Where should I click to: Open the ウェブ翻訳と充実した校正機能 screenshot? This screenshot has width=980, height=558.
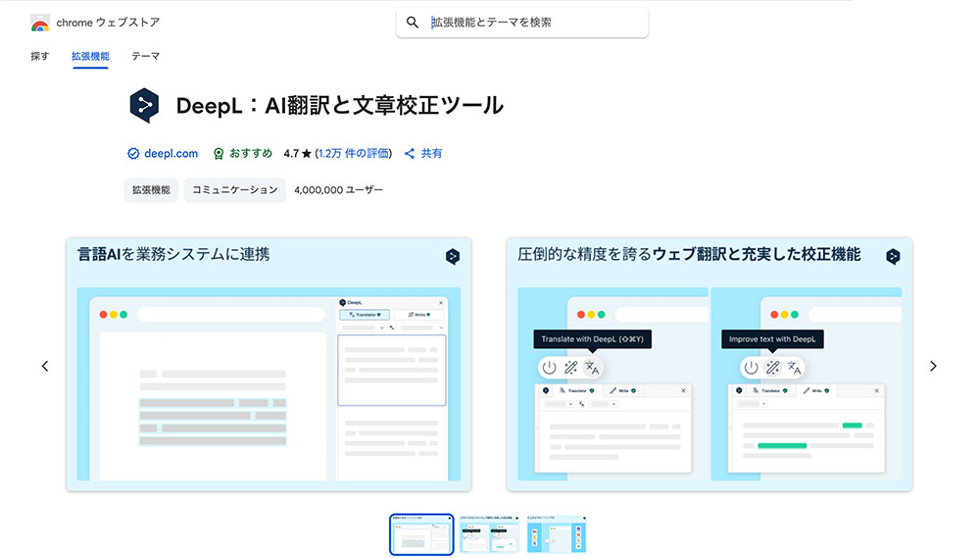(x=710, y=364)
